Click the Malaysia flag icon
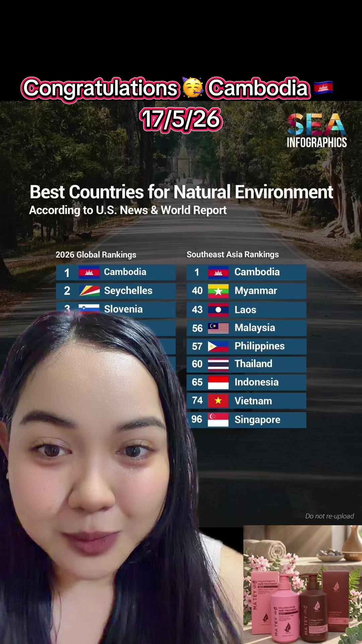The height and width of the screenshot is (644, 362). 218,328
